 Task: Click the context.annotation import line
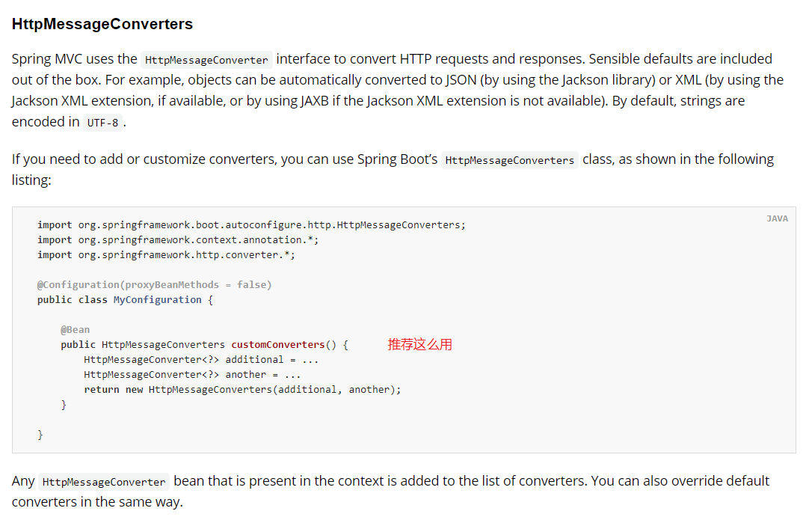[178, 240]
